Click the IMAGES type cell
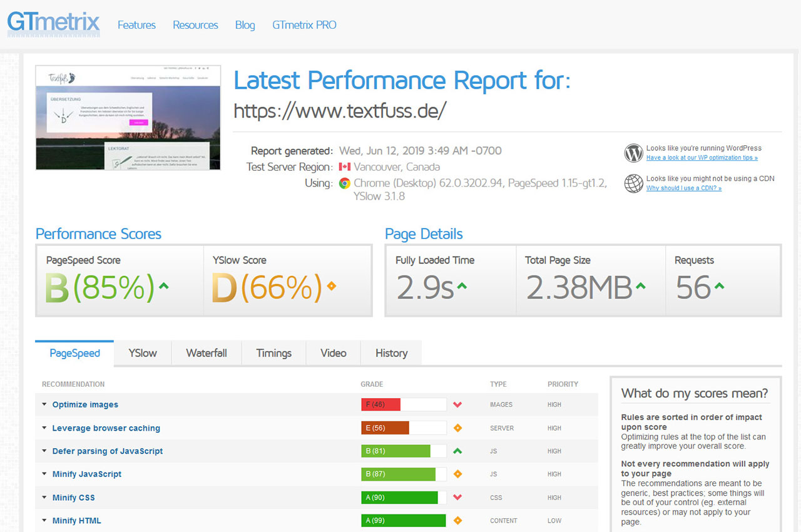This screenshot has width=801, height=532. 501,405
